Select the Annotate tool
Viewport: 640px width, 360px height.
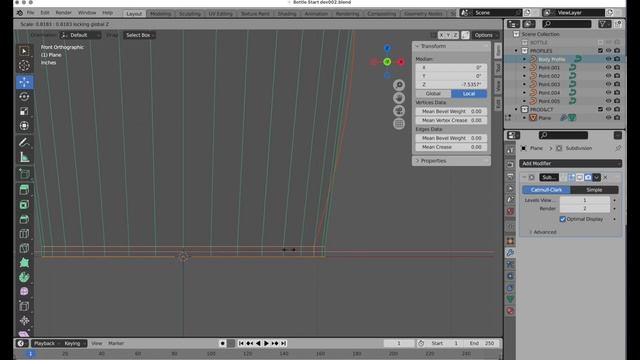[24, 142]
